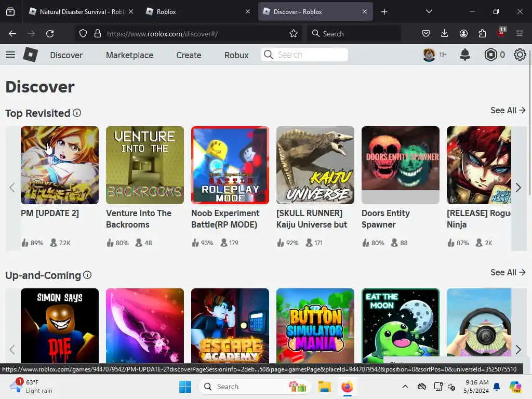532x399 pixels.
Task: Click the [SKULL RUNNER] Kaiju Universe title
Action: point(312,219)
